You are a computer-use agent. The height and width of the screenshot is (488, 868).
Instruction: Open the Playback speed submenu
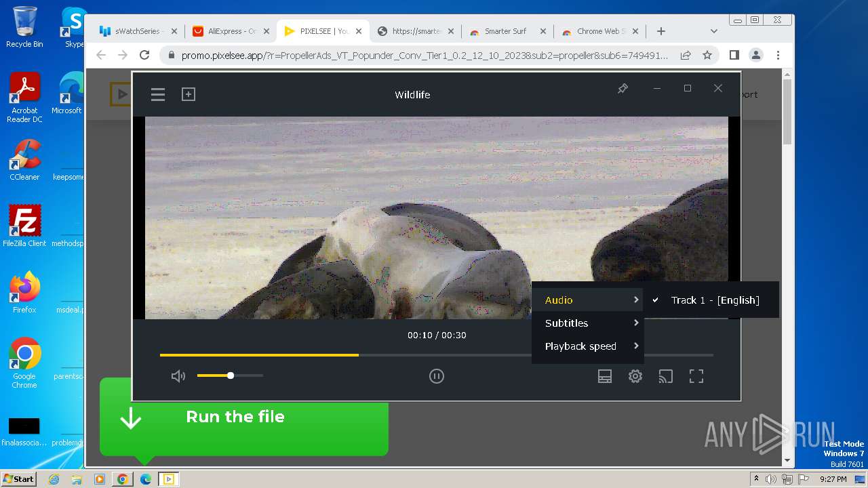click(x=587, y=346)
